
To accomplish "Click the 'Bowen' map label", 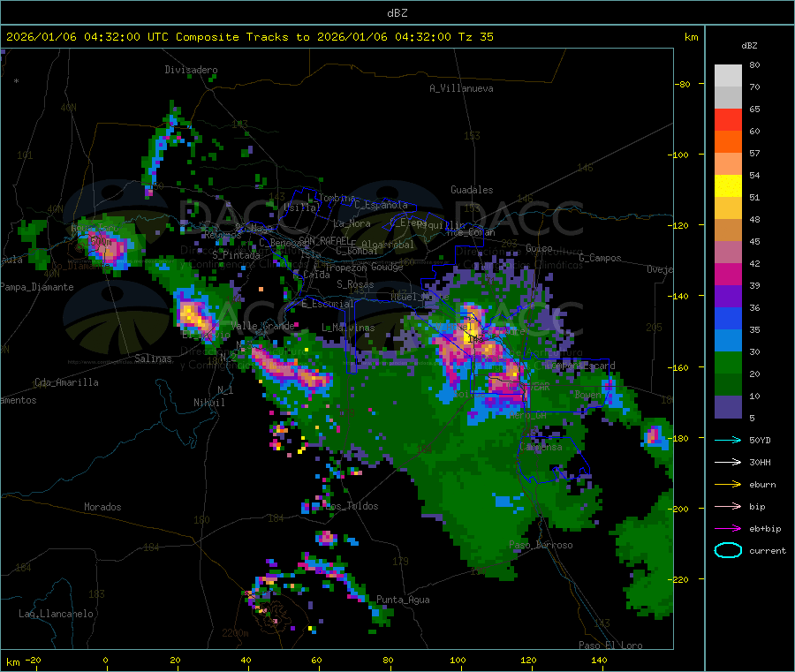I will point(587,394).
